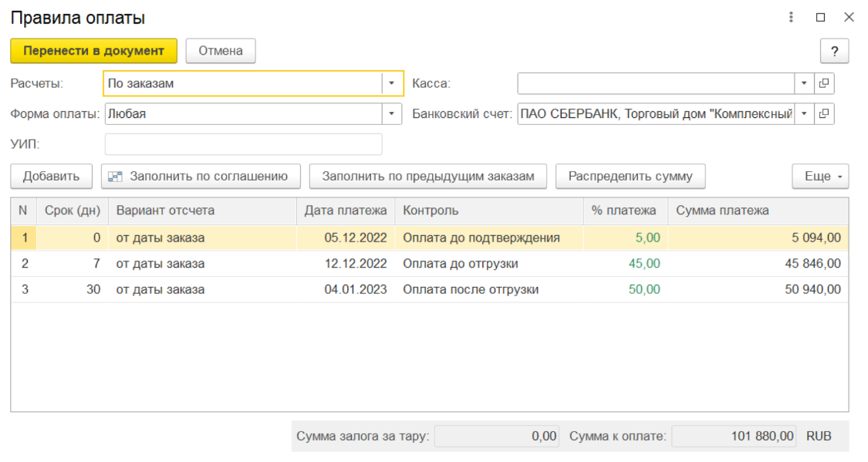Click Заполнить по соглашению button
The image size is (868, 462).
[x=201, y=177]
